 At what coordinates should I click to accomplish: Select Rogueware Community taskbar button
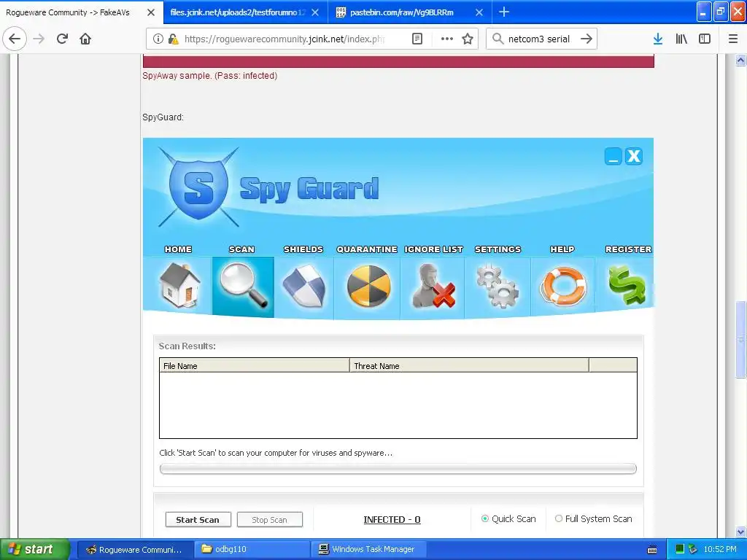135,549
